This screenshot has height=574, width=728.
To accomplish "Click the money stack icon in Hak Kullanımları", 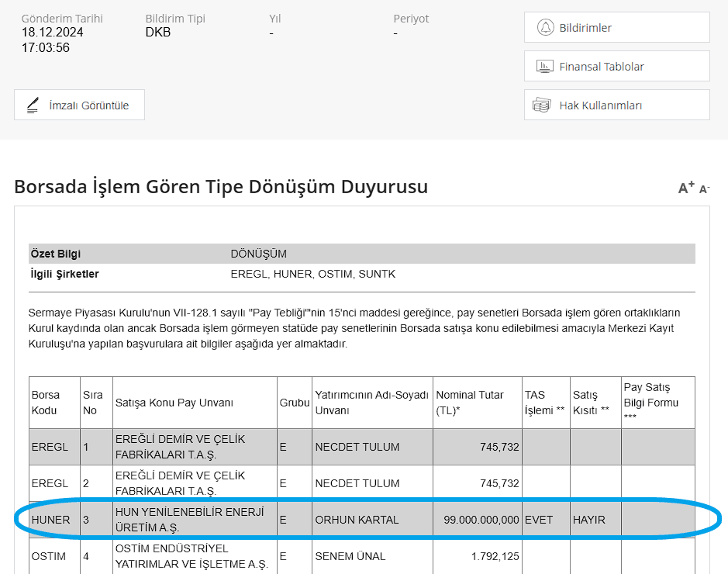I will (541, 105).
